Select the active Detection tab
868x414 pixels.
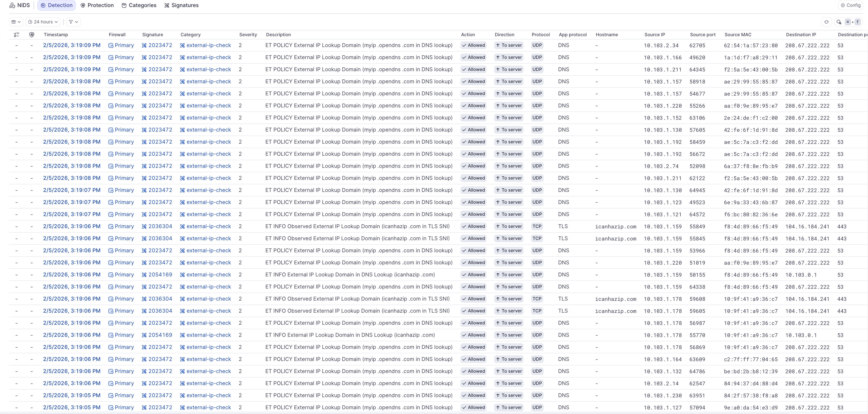(57, 5)
